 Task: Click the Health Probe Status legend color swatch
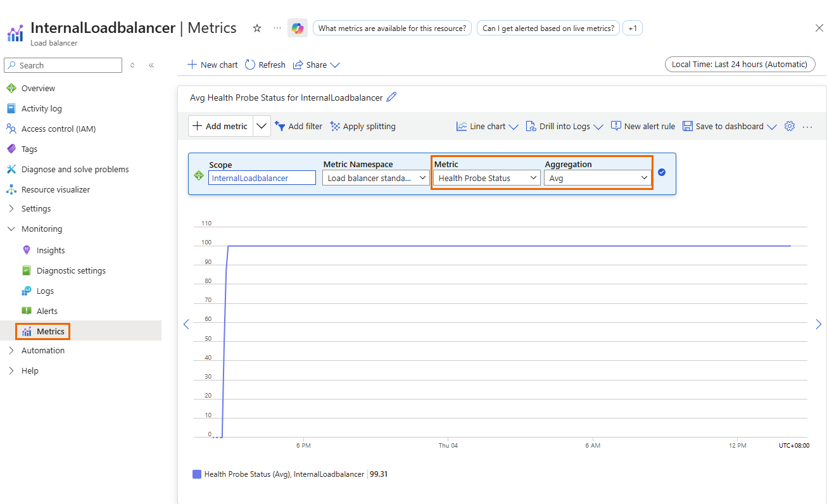click(196, 474)
